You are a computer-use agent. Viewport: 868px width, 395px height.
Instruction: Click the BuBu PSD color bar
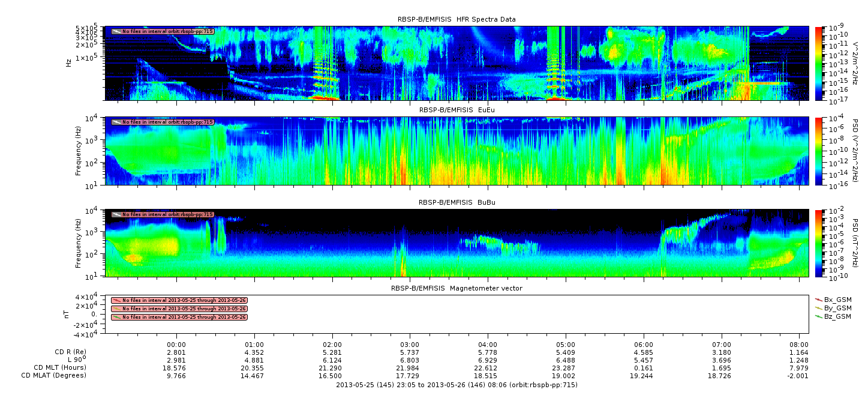click(x=819, y=243)
